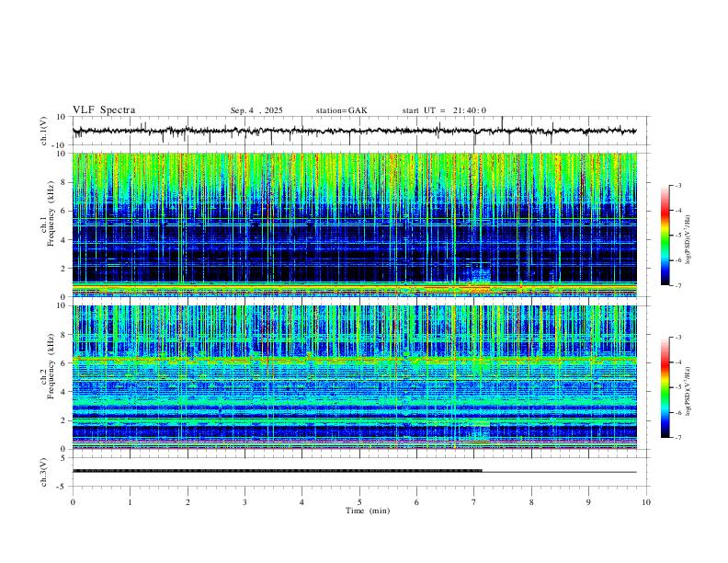This screenshot has height=563, width=728.
Task: Click the ch.2 spectrogram panel
Action: (x=354, y=377)
